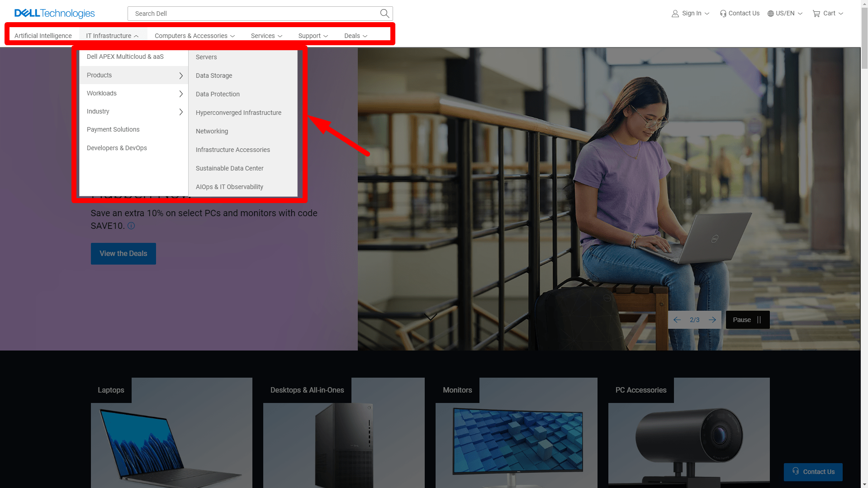The width and height of the screenshot is (868, 488).
Task: Open Computers & Accessories menu
Action: point(195,36)
